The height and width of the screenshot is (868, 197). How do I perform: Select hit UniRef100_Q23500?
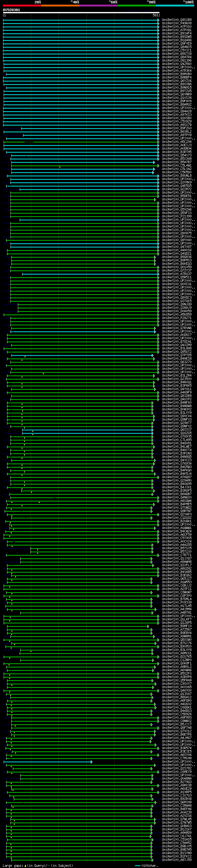pos(177,379)
